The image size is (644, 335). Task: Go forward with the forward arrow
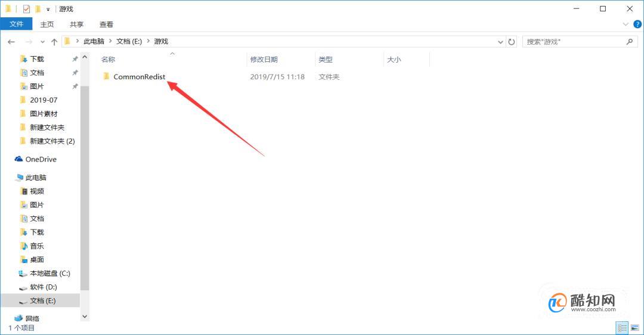29,42
